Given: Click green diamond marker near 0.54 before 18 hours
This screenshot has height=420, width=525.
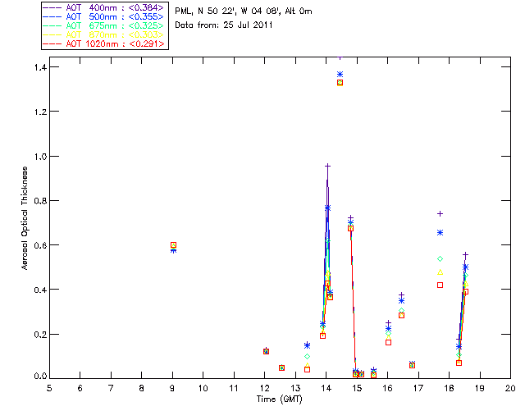Looking at the screenshot, I should click(x=441, y=259).
